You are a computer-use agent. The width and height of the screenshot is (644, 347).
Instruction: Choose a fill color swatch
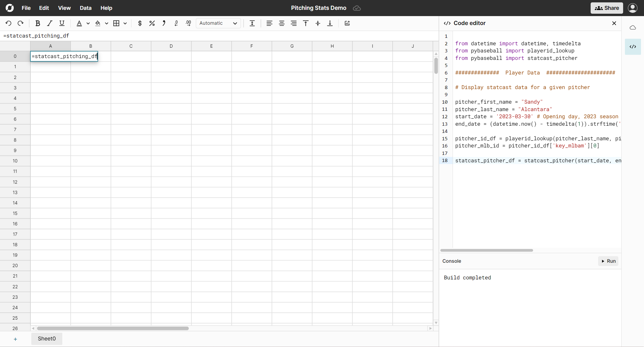pos(98,23)
